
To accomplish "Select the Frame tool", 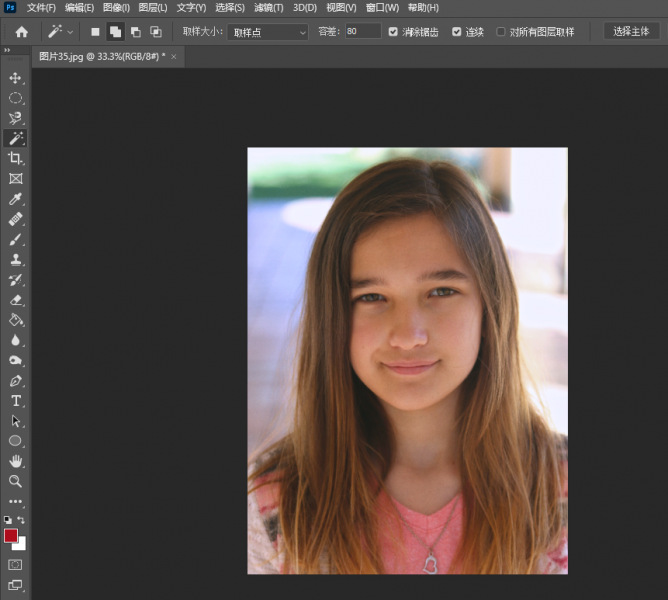I will point(15,179).
